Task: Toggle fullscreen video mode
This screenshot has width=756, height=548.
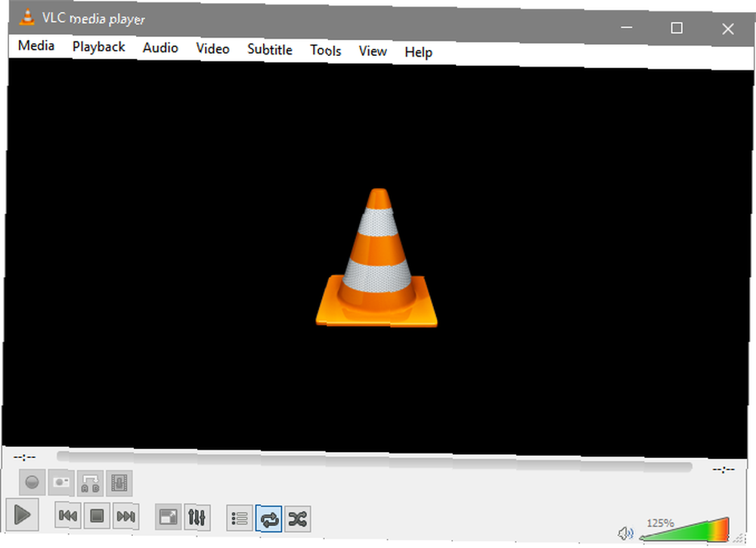Action: [x=169, y=517]
